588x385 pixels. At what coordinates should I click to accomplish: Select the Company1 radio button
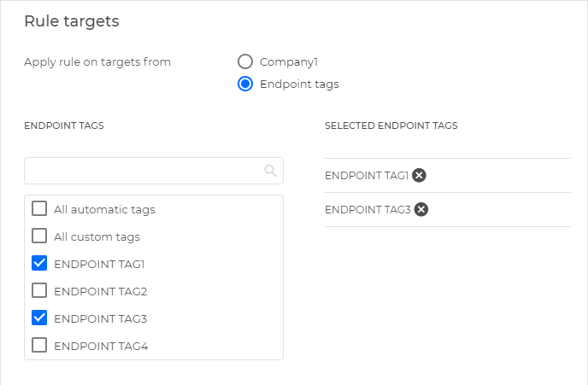point(245,61)
